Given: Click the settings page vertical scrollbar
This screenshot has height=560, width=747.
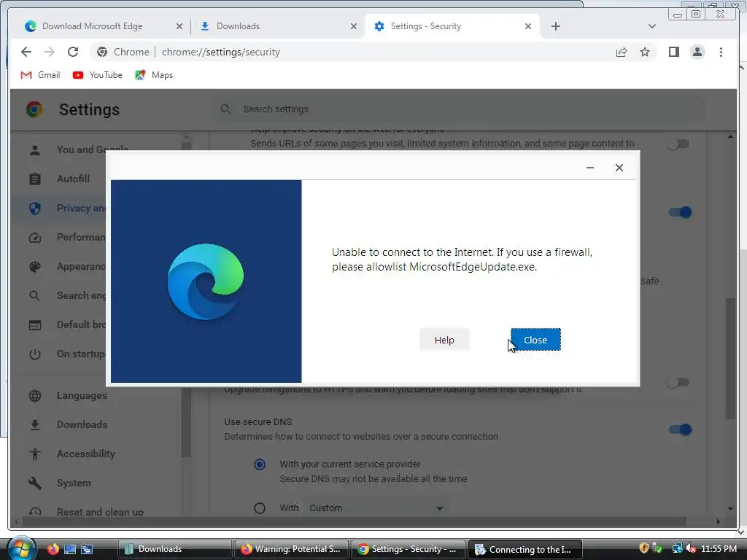Looking at the screenshot, I should pyautogui.click(x=730, y=358).
